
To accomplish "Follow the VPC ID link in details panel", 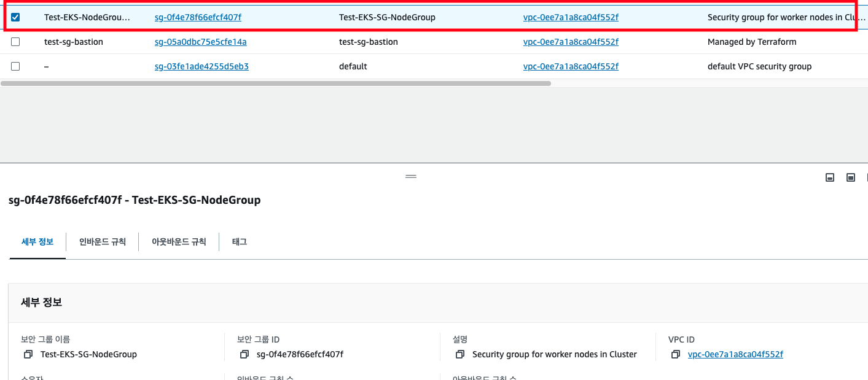I will 735,354.
